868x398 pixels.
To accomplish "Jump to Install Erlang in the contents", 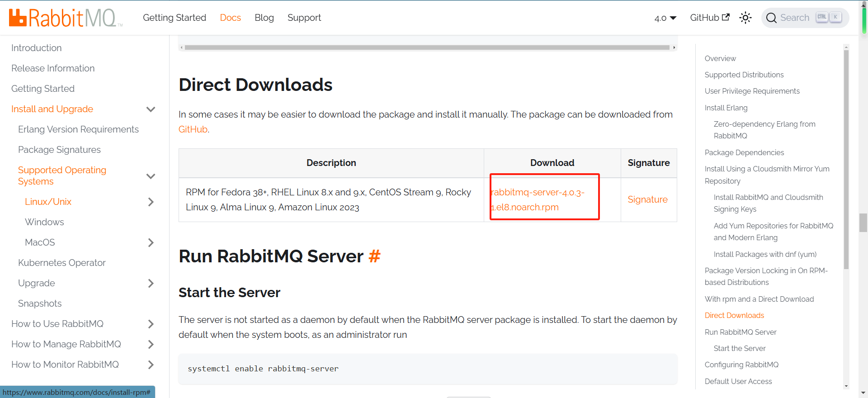I will click(726, 108).
